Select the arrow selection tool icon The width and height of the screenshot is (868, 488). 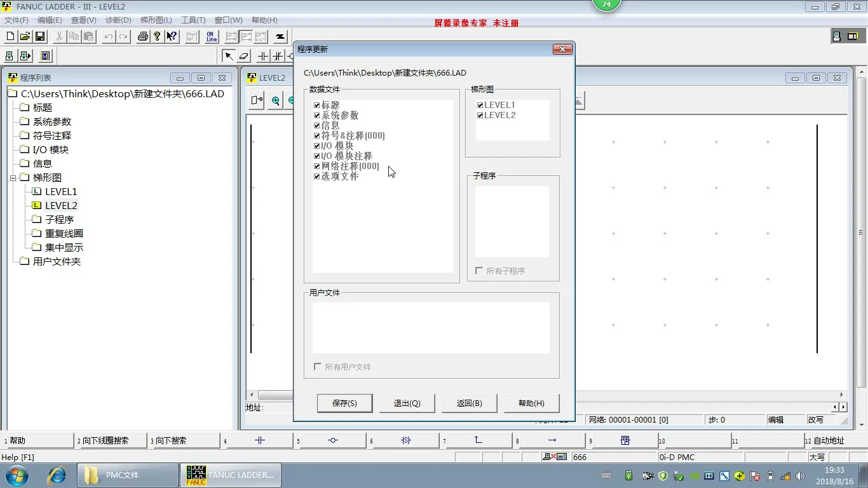click(228, 56)
